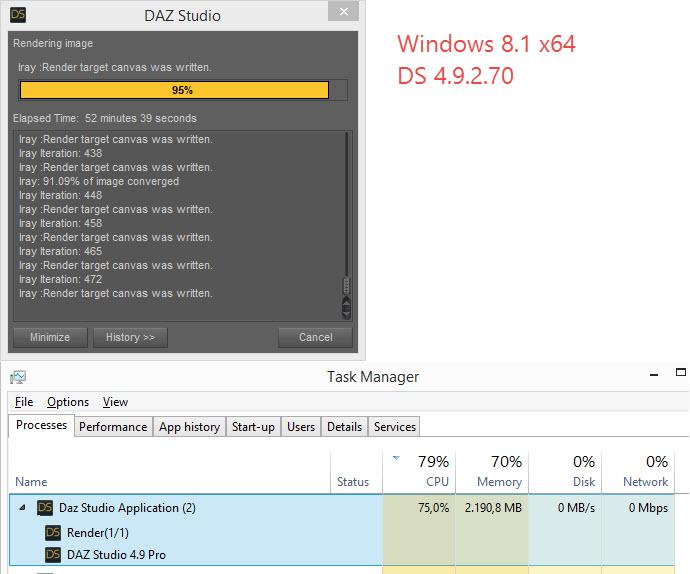The height and width of the screenshot is (574, 690).
Task: Cancel the Iray render
Action: click(315, 337)
